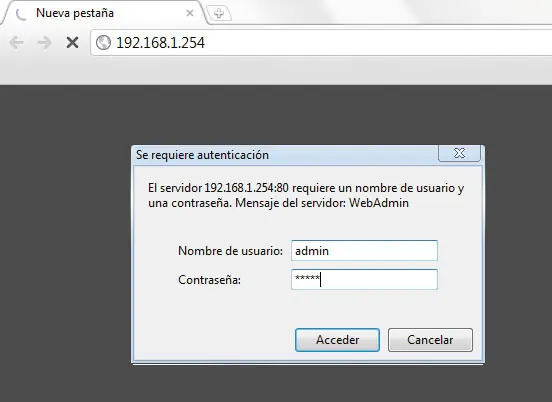Click the Se requiere autenticación title bar

coord(285,155)
